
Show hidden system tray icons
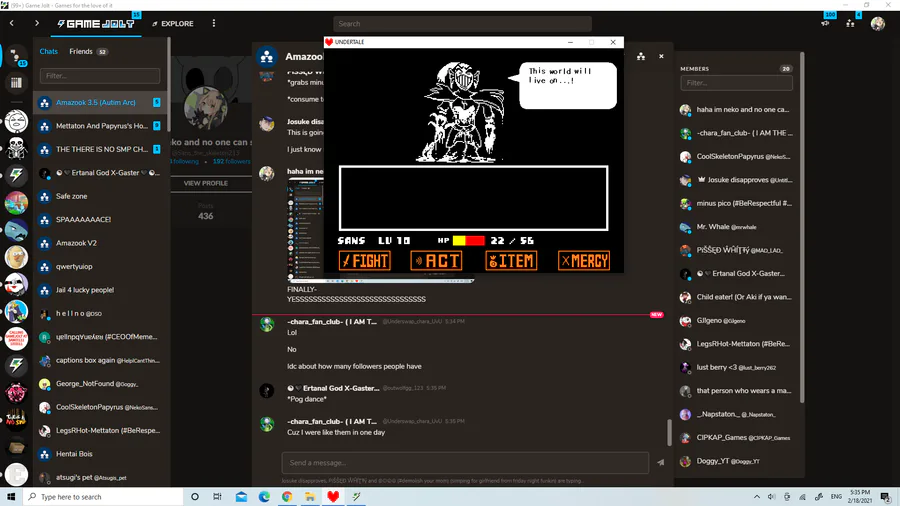(x=757, y=497)
